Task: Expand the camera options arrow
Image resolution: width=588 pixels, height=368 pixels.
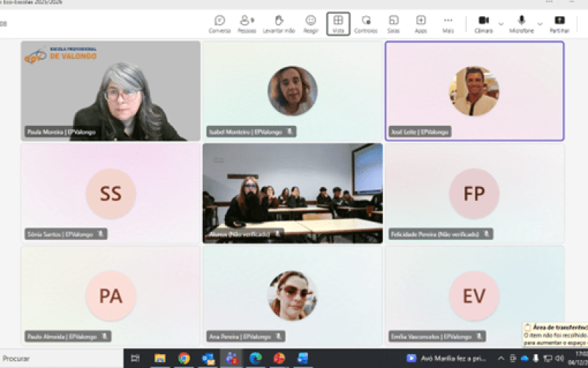Action: [501, 24]
